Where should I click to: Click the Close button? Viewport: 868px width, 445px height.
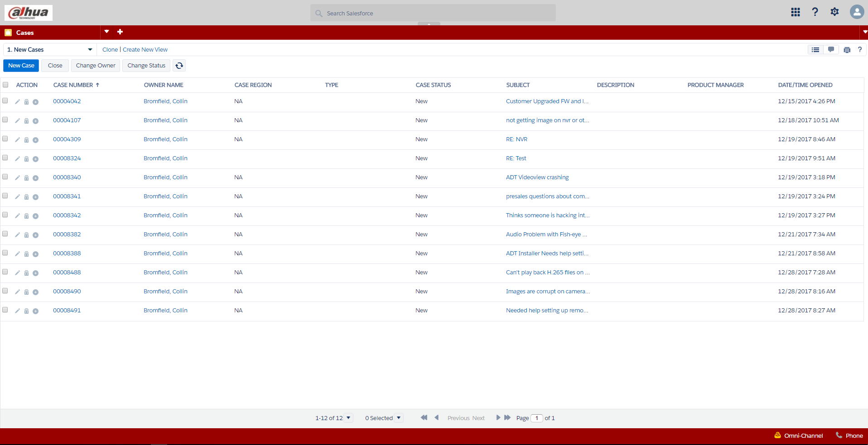[55, 66]
